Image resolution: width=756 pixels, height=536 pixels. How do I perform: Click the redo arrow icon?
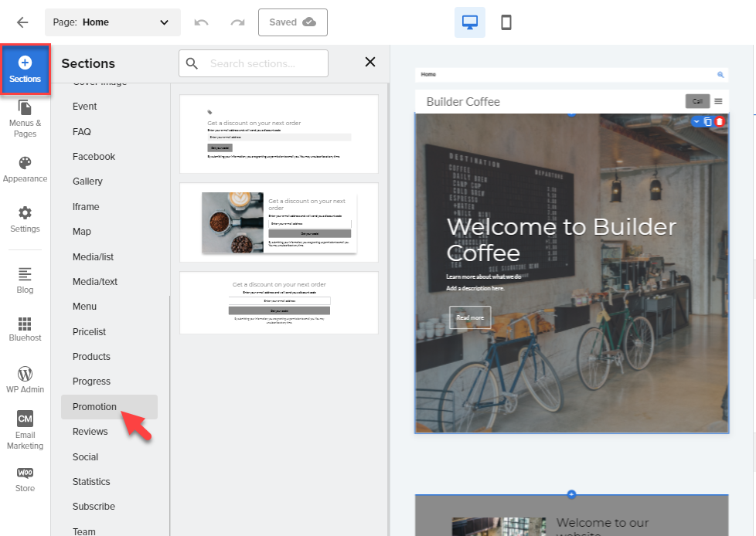click(237, 22)
